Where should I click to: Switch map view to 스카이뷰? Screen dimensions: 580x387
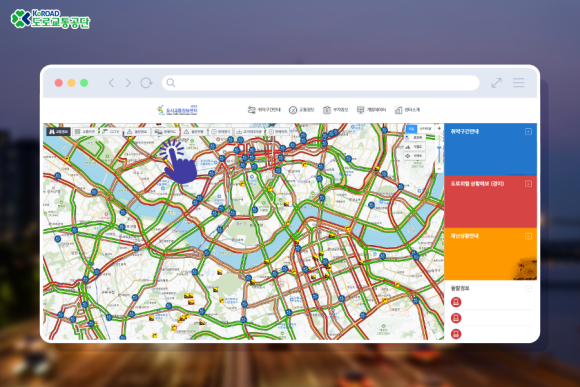pos(425,128)
